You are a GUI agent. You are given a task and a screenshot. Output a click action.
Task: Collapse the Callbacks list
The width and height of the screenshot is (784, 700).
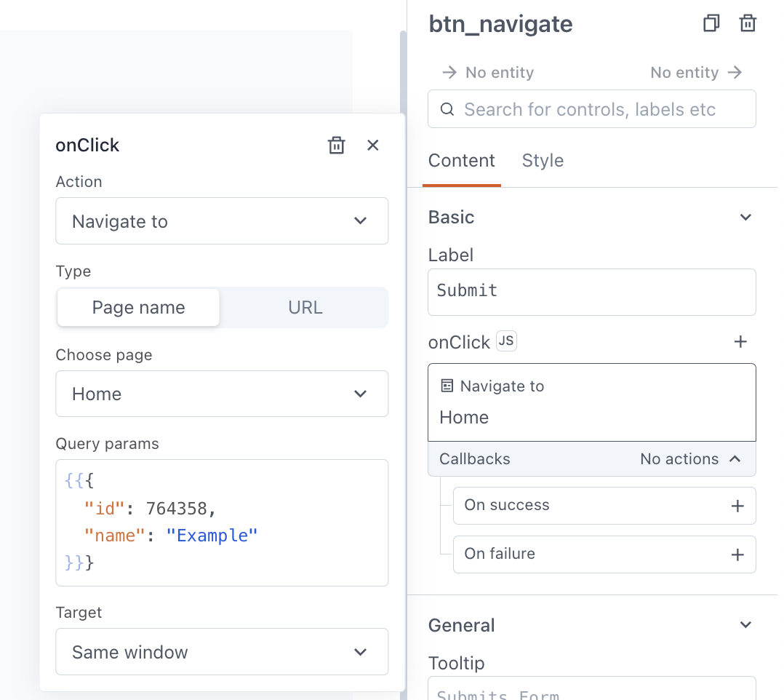(735, 459)
